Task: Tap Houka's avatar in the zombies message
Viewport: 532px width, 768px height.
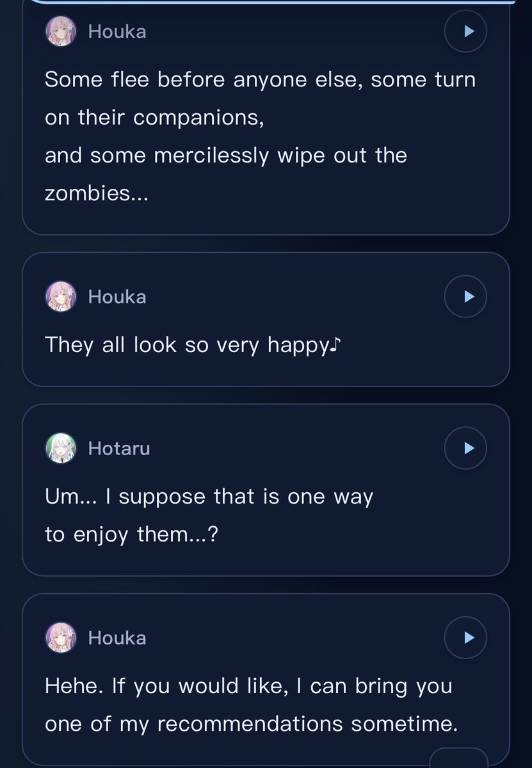Action: point(61,31)
